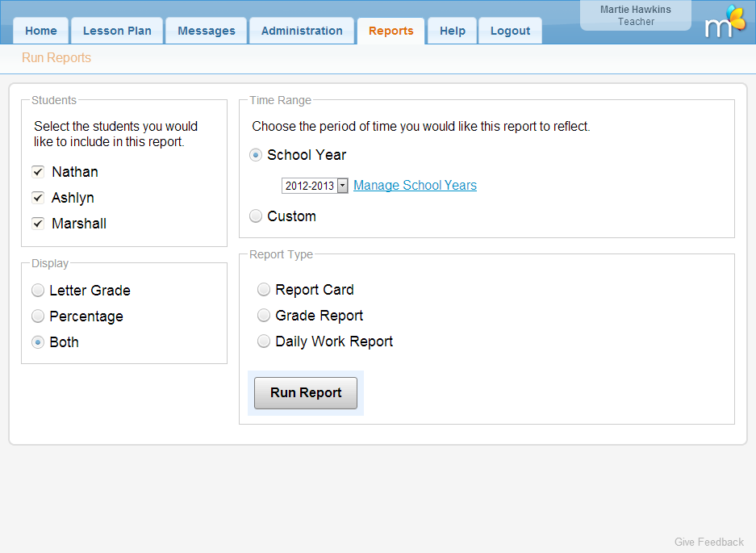Viewport: 756px width, 553px height.
Task: Choose Grade Report type
Action: pyautogui.click(x=264, y=316)
